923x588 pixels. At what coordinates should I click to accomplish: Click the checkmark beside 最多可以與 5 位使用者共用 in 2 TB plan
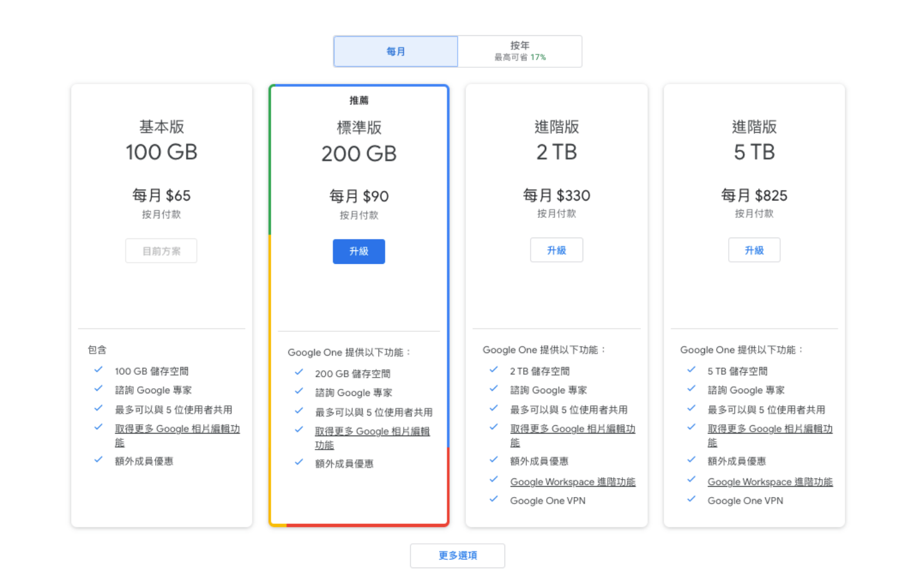493,409
